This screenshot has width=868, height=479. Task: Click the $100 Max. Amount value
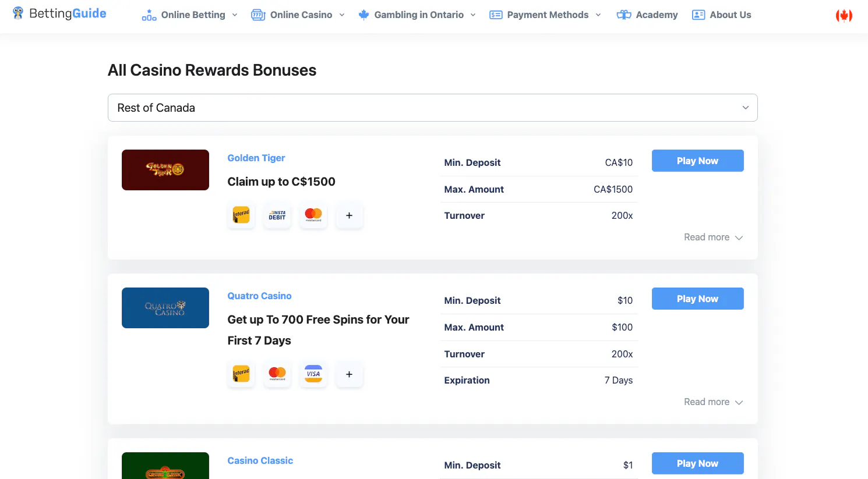622,327
